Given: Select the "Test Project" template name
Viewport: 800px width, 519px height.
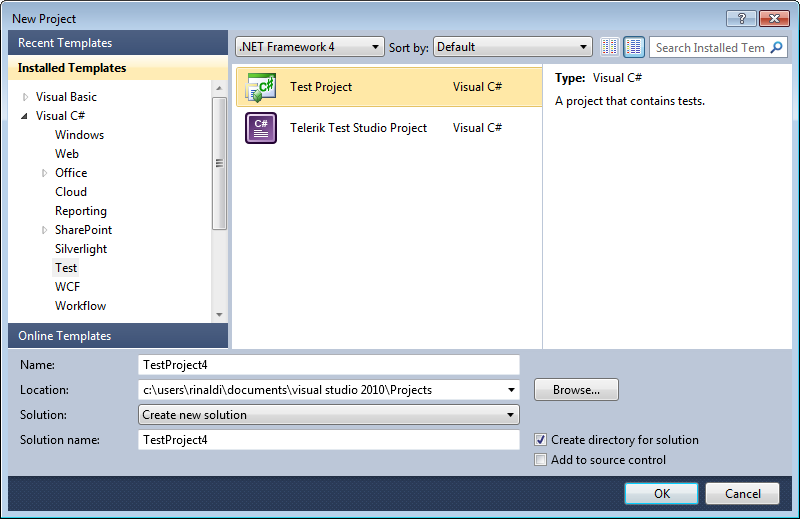Looking at the screenshot, I should coord(321,87).
